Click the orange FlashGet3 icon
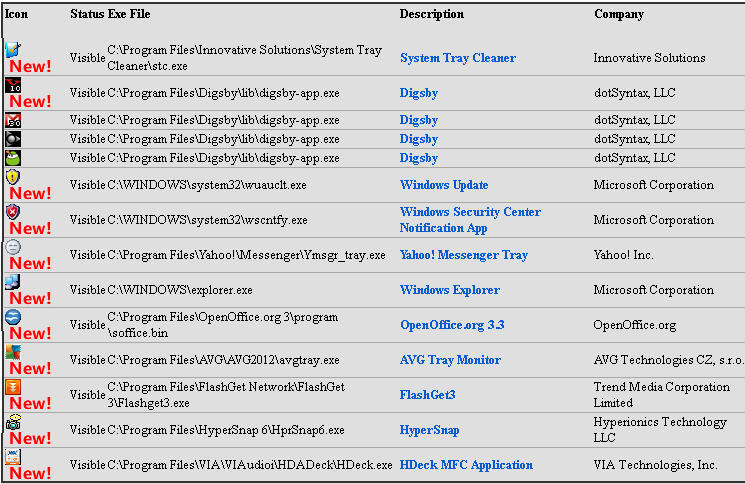Image resolution: width=745 pixels, height=484 pixels. [13, 387]
